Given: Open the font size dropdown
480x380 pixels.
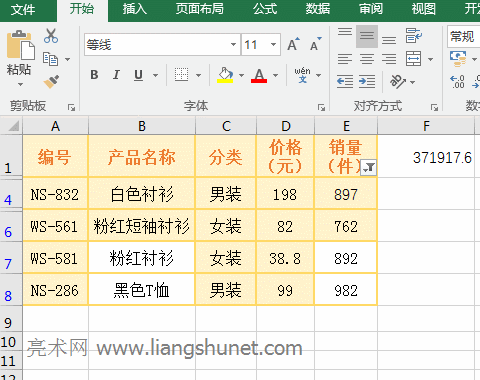Looking at the screenshot, I should 273,44.
